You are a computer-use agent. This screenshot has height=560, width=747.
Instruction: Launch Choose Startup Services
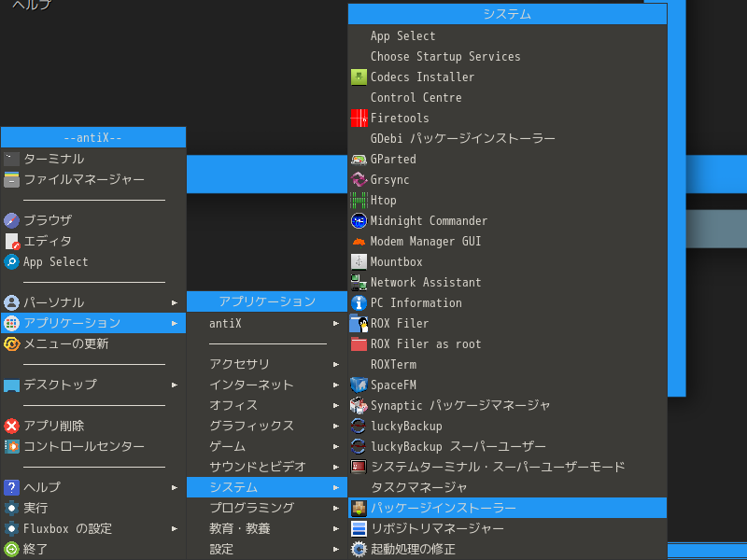507,56
